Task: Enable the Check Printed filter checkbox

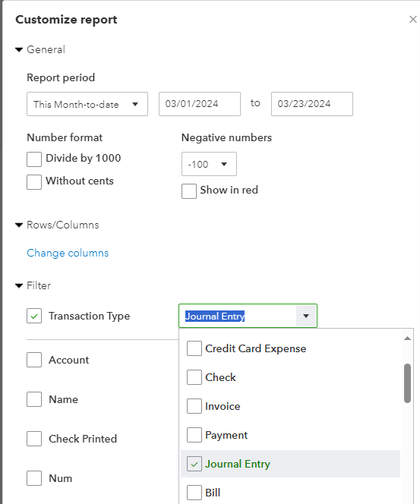Action: tap(34, 439)
